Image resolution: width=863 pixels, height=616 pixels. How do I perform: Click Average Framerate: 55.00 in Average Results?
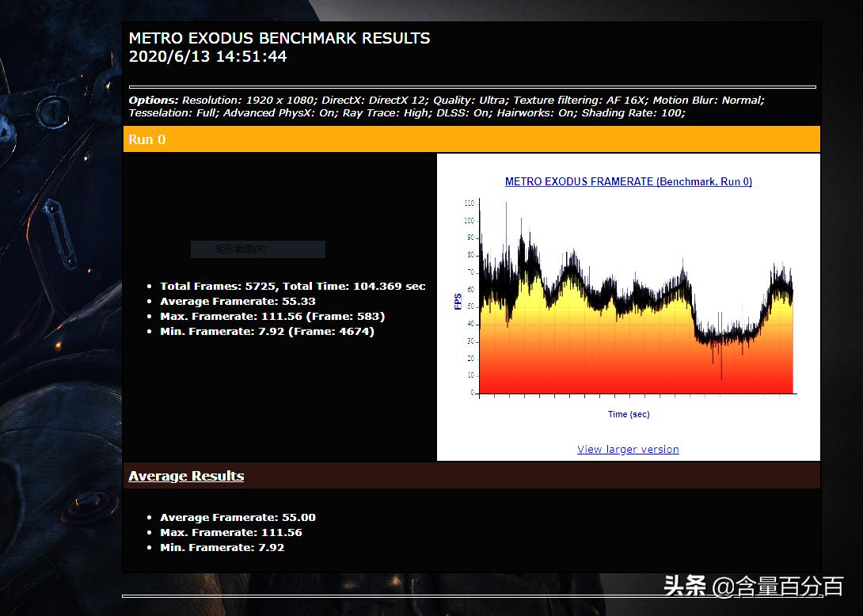238,518
